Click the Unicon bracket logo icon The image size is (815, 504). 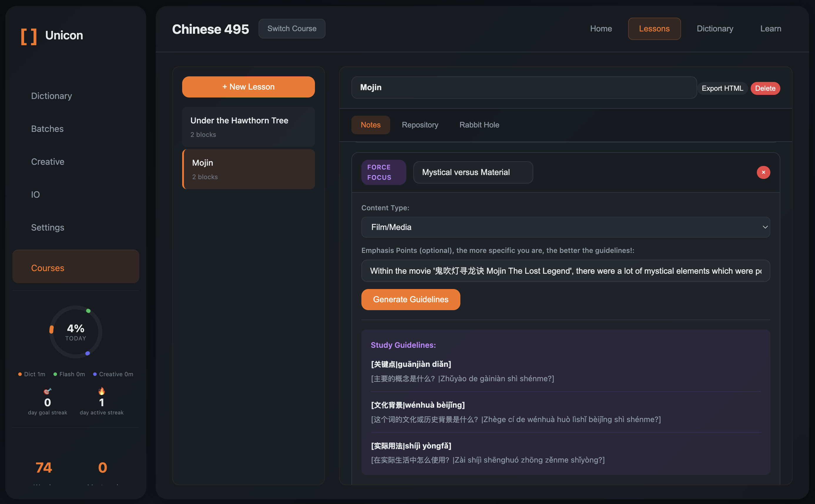pos(29,36)
